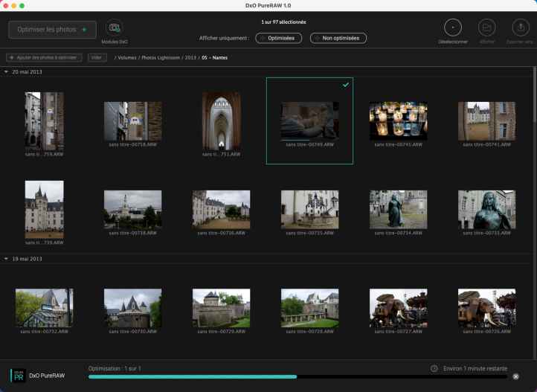
Task: Collapse the 20 mai 2013 group
Action: click(x=7, y=72)
